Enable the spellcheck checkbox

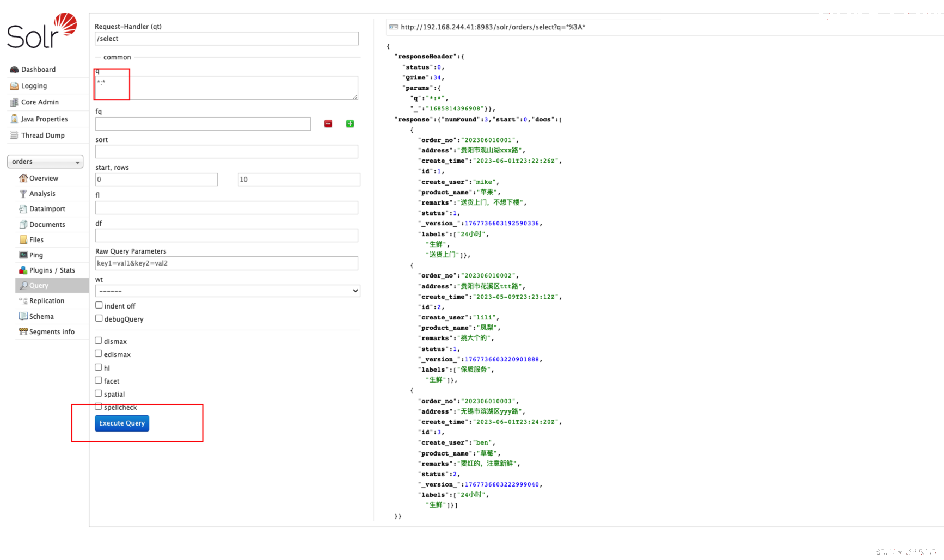pos(99,407)
